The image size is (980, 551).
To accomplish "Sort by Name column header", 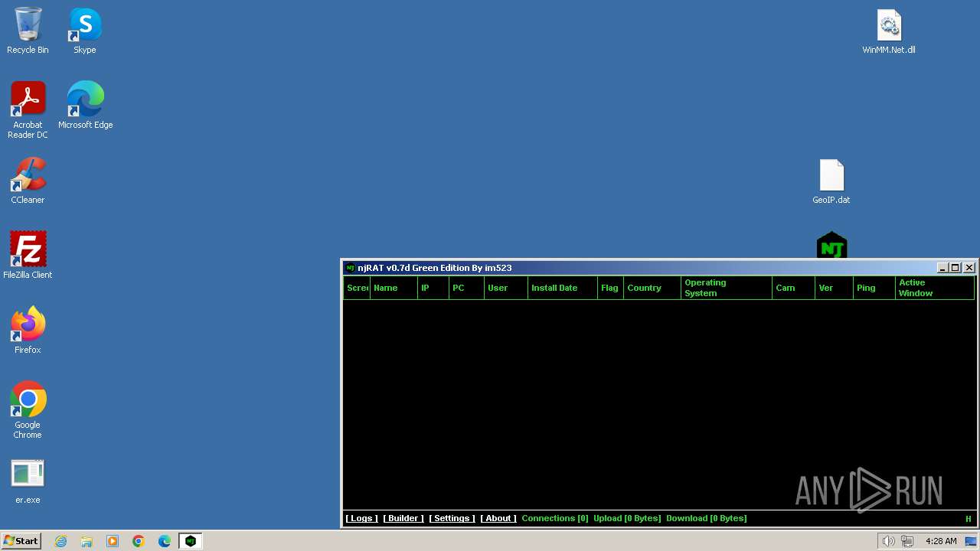I will point(394,288).
